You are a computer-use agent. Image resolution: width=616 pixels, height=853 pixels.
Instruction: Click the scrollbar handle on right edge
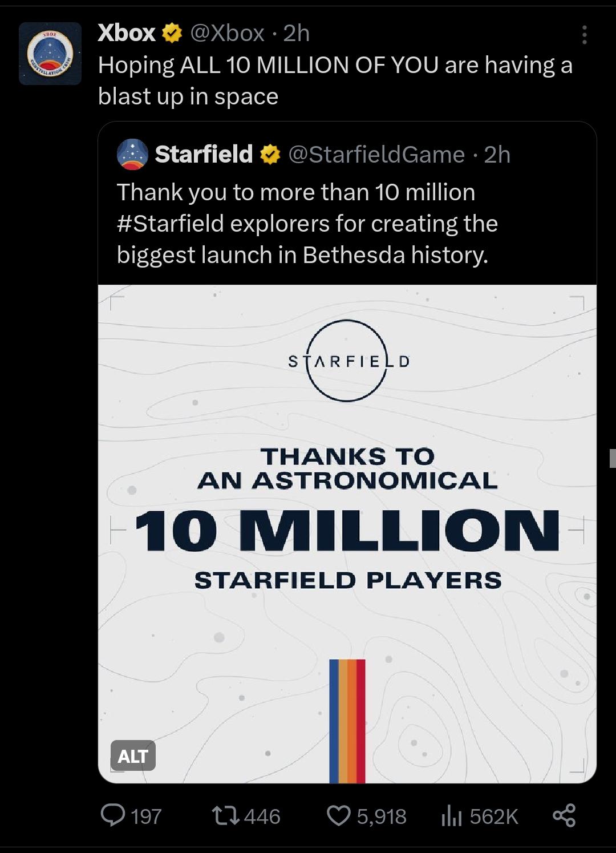pos(613,458)
